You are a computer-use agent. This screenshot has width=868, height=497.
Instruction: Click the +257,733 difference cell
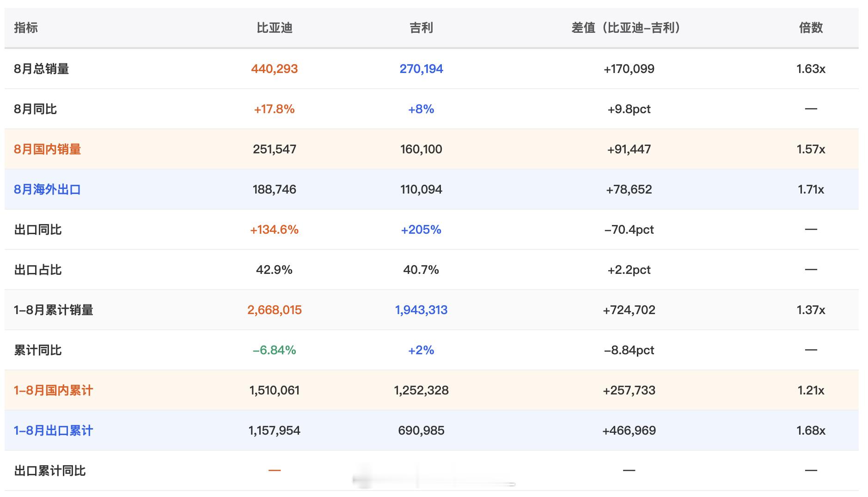tap(629, 390)
